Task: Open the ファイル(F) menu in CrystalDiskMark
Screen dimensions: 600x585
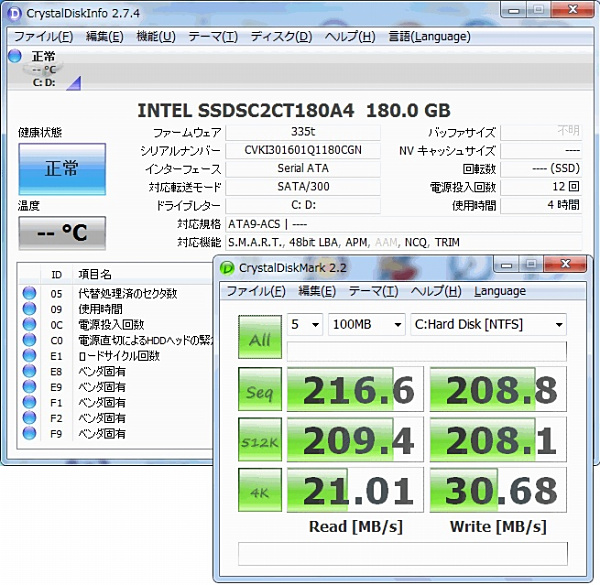Action: [x=256, y=291]
